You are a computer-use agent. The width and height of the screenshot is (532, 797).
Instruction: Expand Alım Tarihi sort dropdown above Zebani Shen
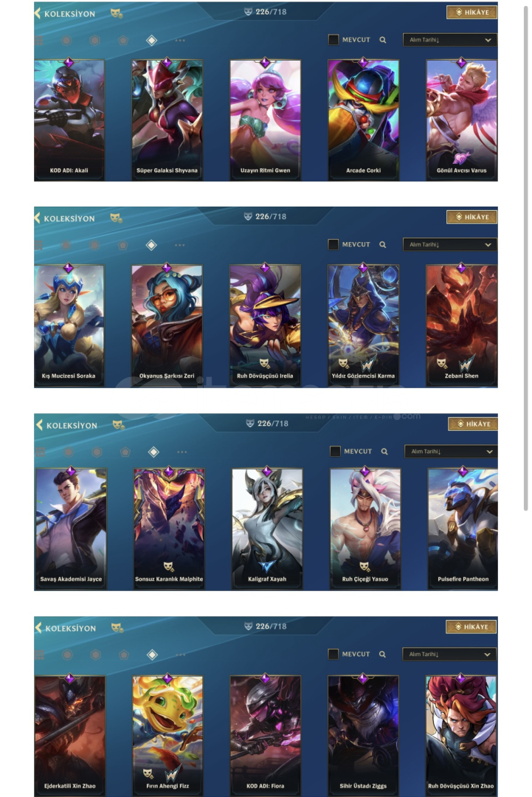449,244
